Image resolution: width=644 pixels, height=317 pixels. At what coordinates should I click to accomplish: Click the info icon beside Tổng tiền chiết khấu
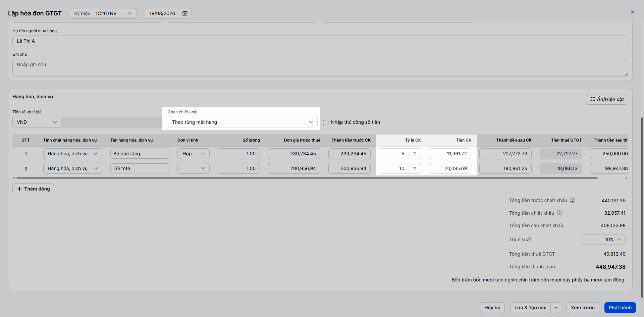click(559, 213)
